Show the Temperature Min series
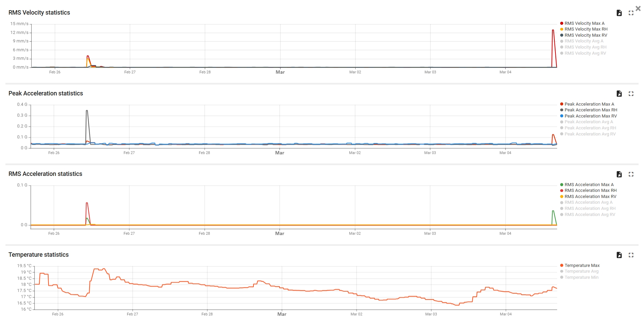Image resolution: width=644 pixels, height=326 pixels. click(581, 277)
